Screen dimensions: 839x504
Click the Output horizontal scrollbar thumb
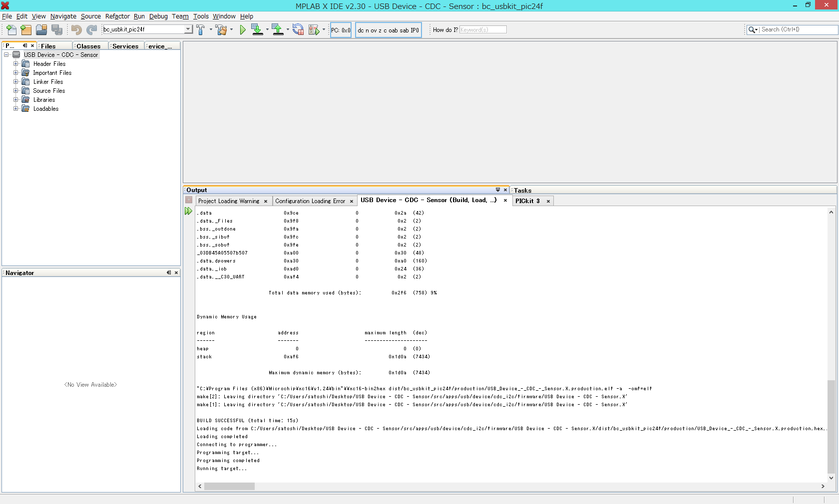(x=229, y=486)
